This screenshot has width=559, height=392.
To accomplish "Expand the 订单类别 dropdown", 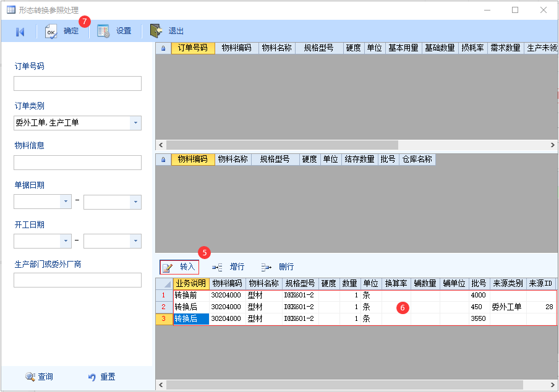I will coord(135,123).
